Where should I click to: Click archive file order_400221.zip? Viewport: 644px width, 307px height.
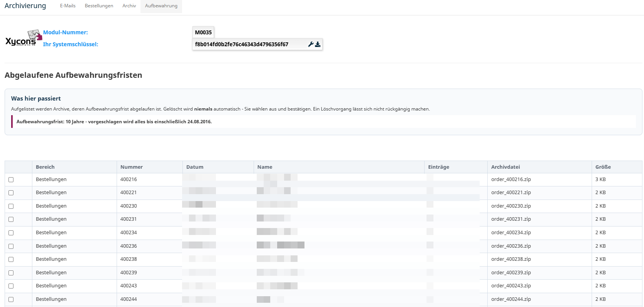pyautogui.click(x=511, y=192)
